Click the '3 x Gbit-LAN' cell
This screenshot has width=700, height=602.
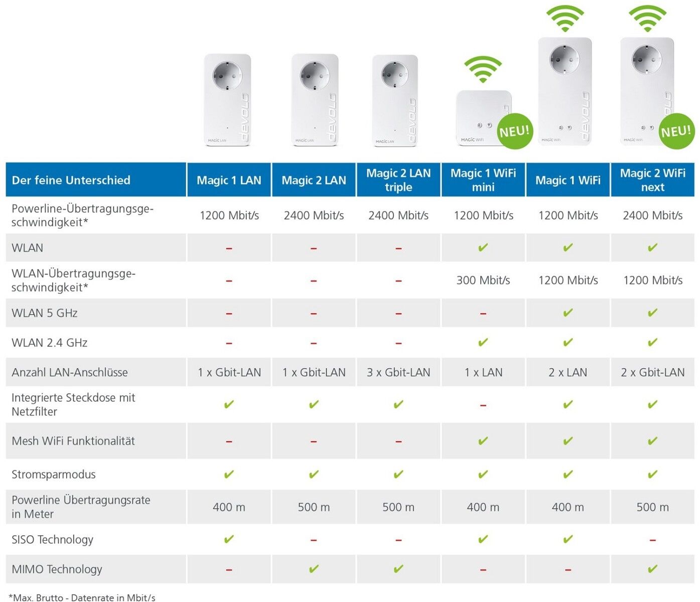click(398, 372)
